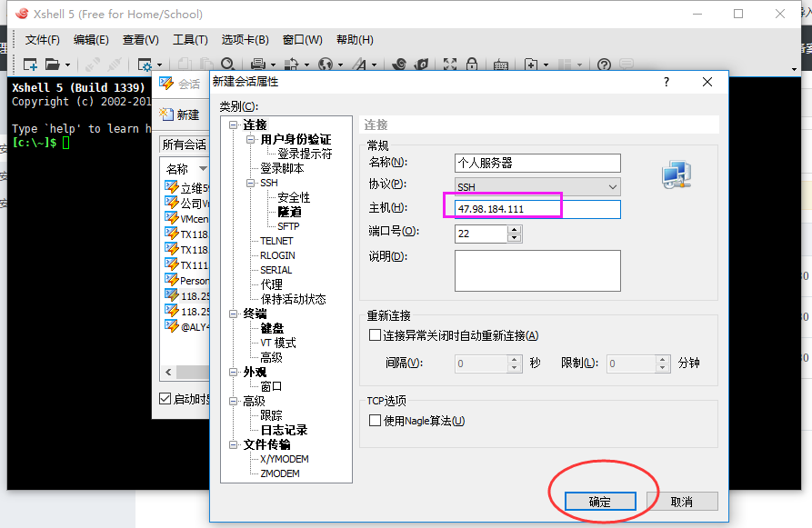812x528 pixels.
Task: Collapse the 外观 tree node
Action: [x=234, y=372]
